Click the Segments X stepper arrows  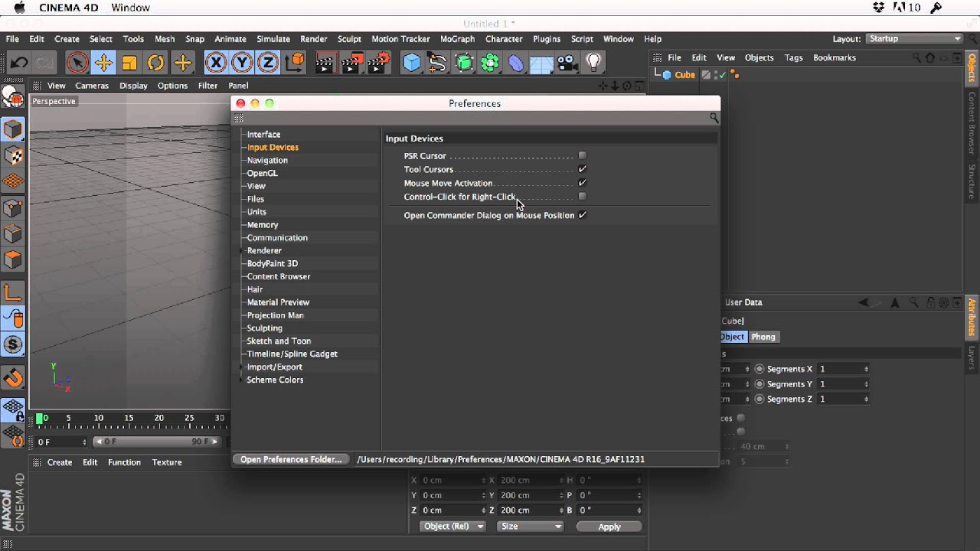click(866, 369)
